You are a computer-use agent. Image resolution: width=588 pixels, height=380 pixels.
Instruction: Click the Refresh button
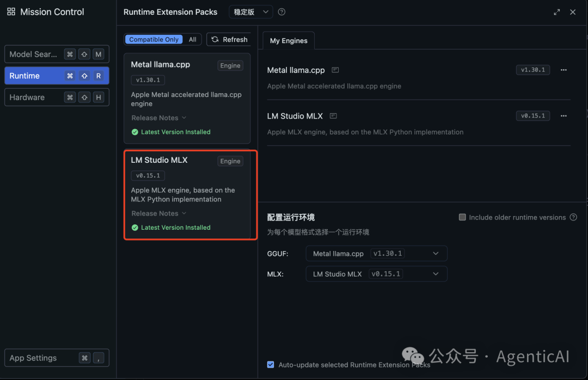pos(229,39)
